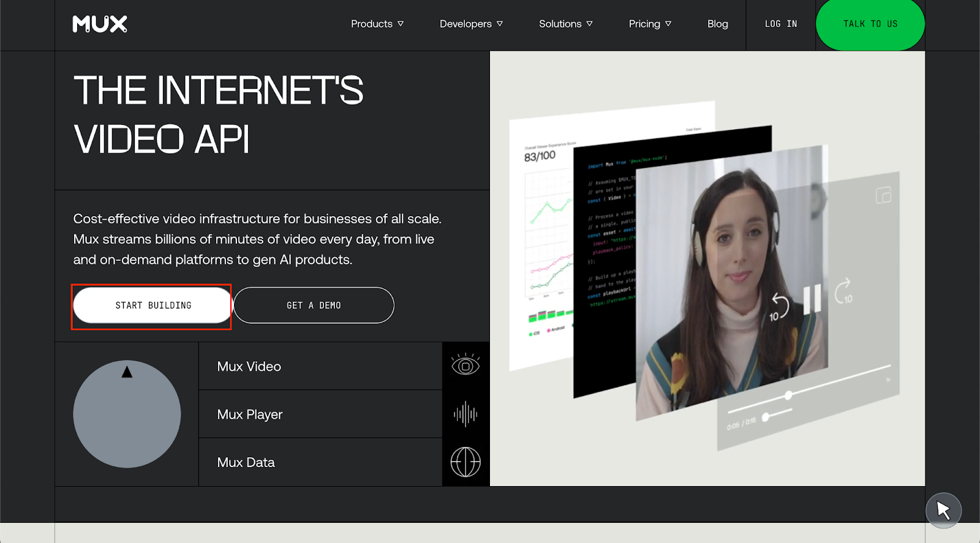Viewport: 980px width, 543px height.
Task: Click the gray circular dial with pointer
Action: [x=127, y=414]
